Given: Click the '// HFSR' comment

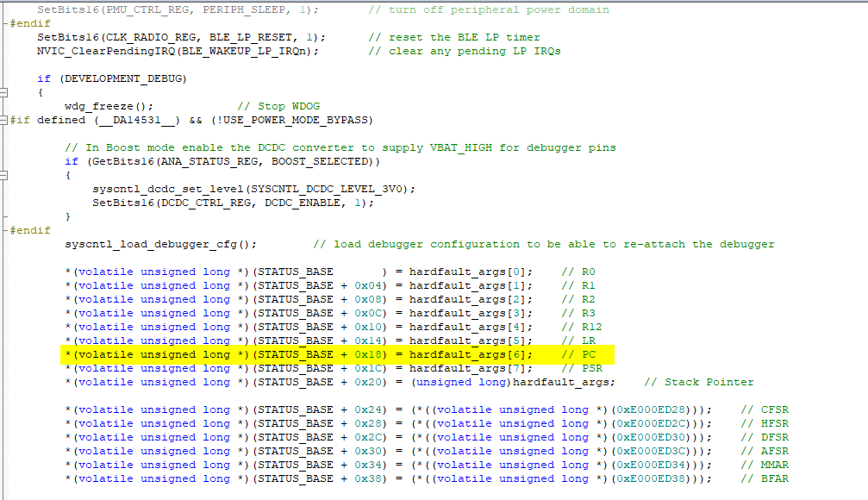Looking at the screenshot, I should (x=765, y=423).
